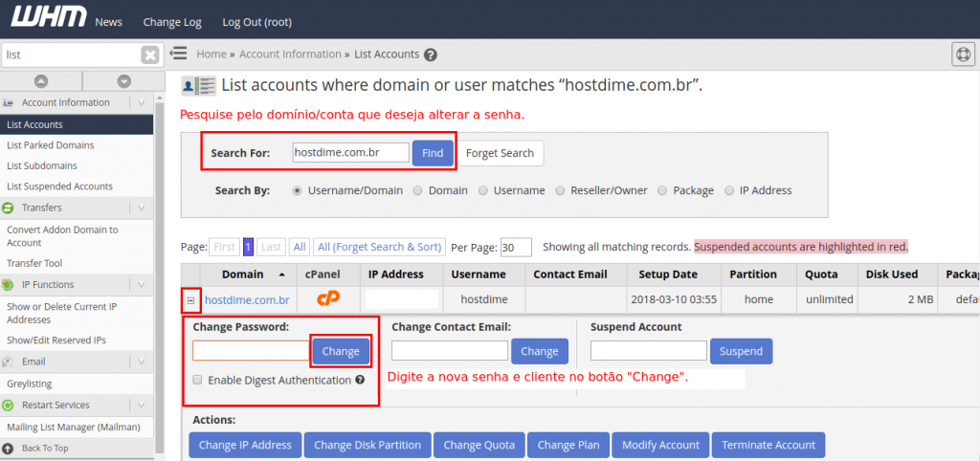980x461 pixels.
Task: Click the IP Functions category icon
Action: [x=8, y=285]
